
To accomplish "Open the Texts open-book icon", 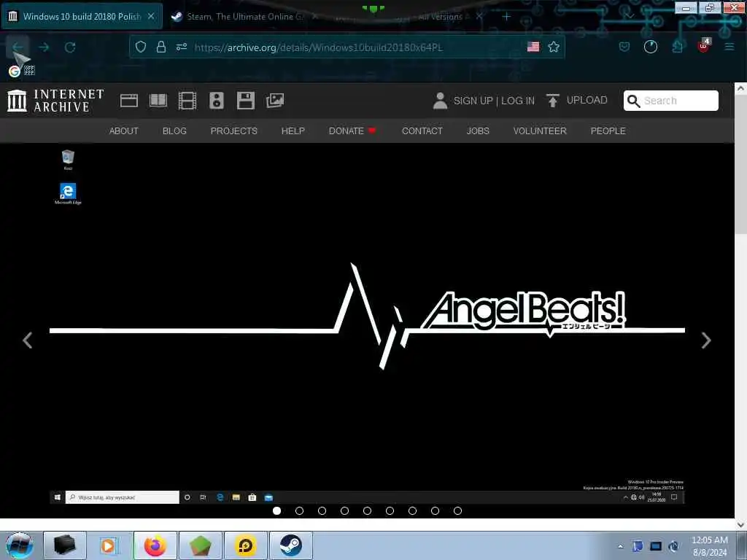I will point(158,101).
